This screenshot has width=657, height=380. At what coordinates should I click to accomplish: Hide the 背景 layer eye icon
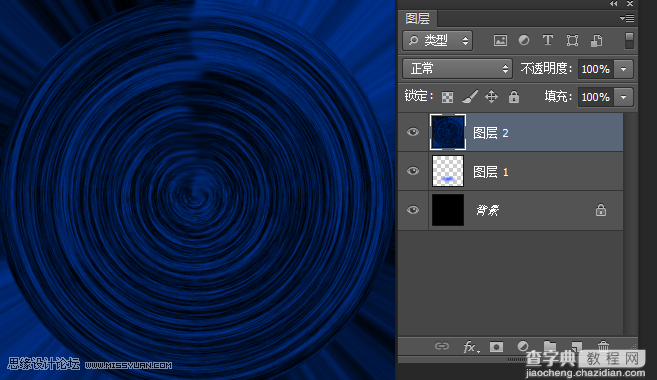413,209
